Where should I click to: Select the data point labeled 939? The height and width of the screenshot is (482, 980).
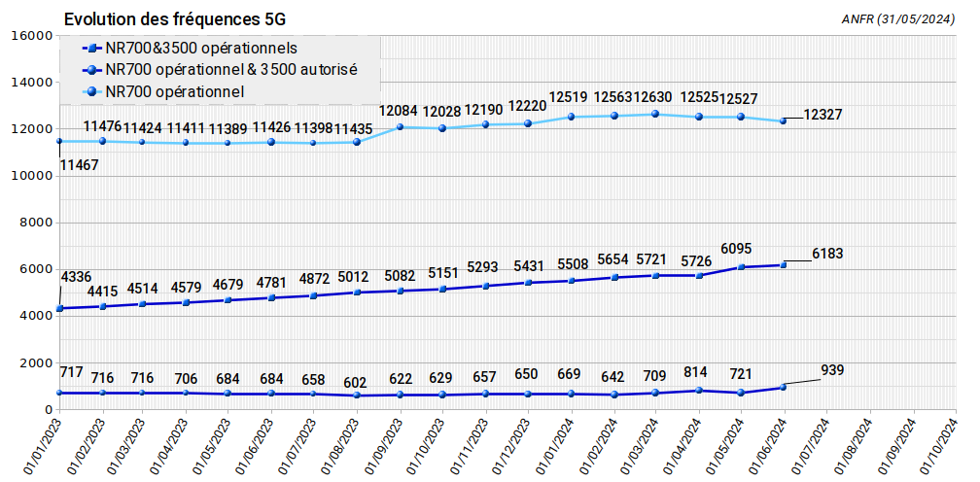pos(784,387)
